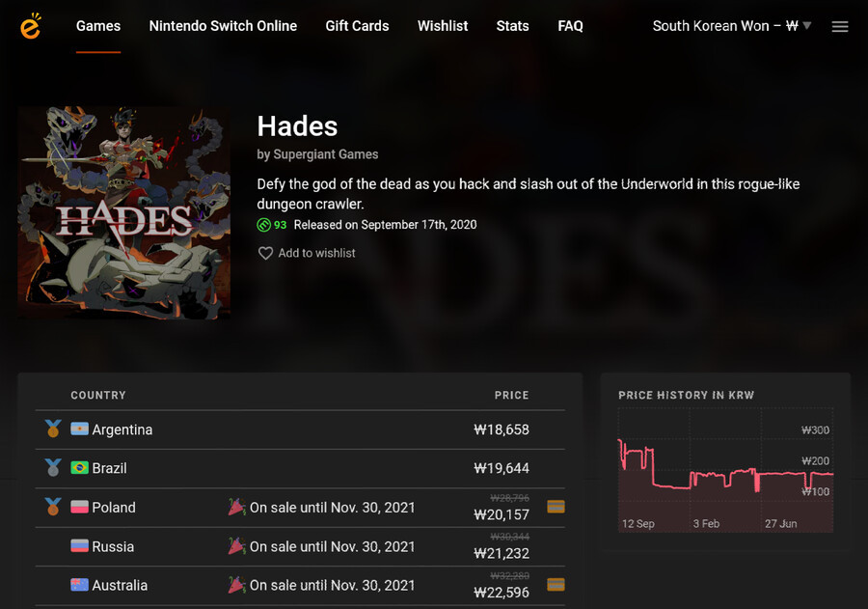
Task: Click the eShop Prices logo icon
Action: pyautogui.click(x=31, y=25)
